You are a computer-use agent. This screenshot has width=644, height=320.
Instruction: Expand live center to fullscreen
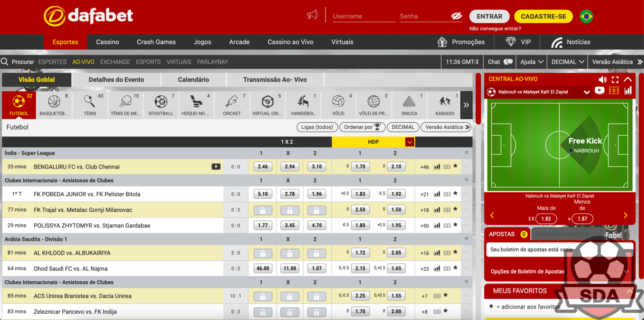click(615, 80)
